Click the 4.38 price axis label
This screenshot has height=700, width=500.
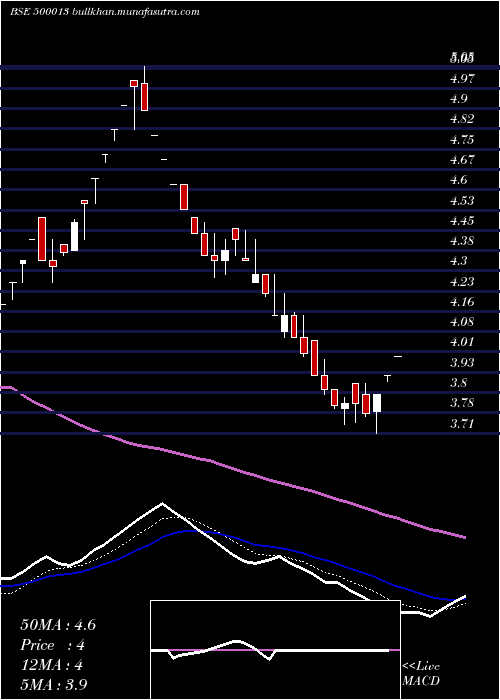462,241
